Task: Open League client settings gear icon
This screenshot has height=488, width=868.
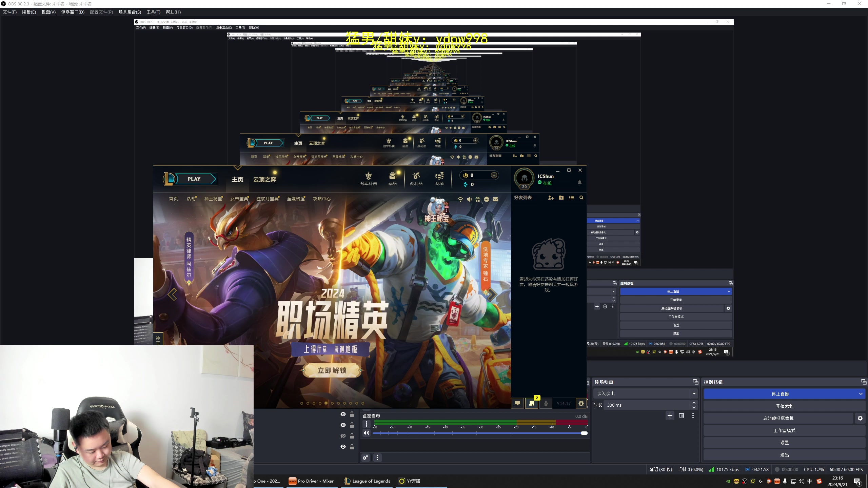Action: 569,170
